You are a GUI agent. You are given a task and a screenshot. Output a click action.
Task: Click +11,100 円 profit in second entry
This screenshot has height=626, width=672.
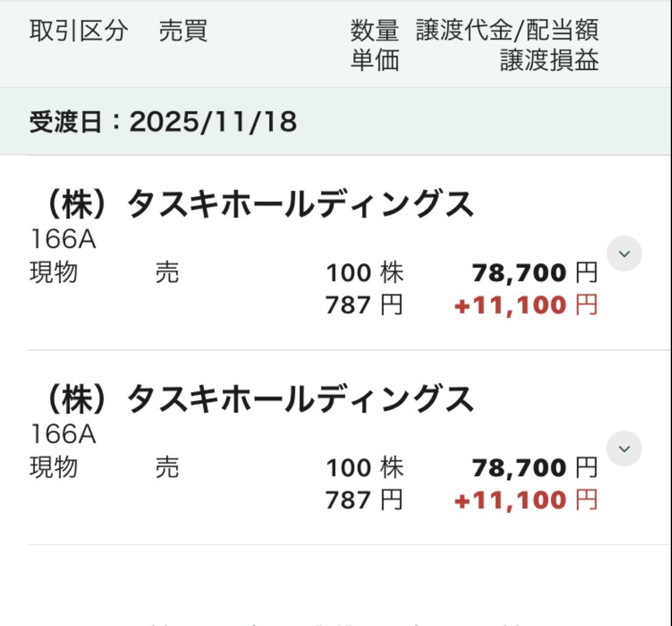pyautogui.click(x=526, y=500)
